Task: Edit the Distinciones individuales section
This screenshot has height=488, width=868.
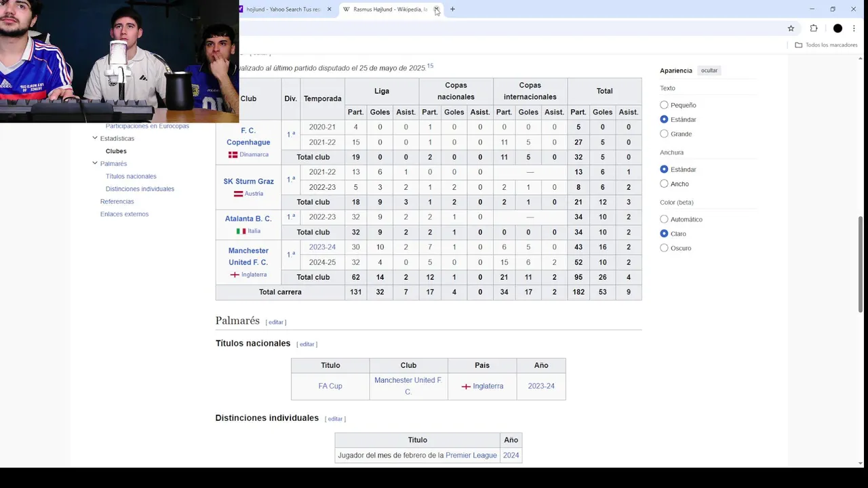Action: [336, 419]
